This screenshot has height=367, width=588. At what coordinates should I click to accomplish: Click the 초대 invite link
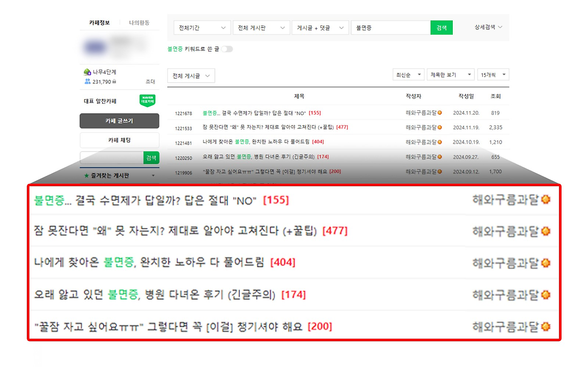click(x=150, y=82)
